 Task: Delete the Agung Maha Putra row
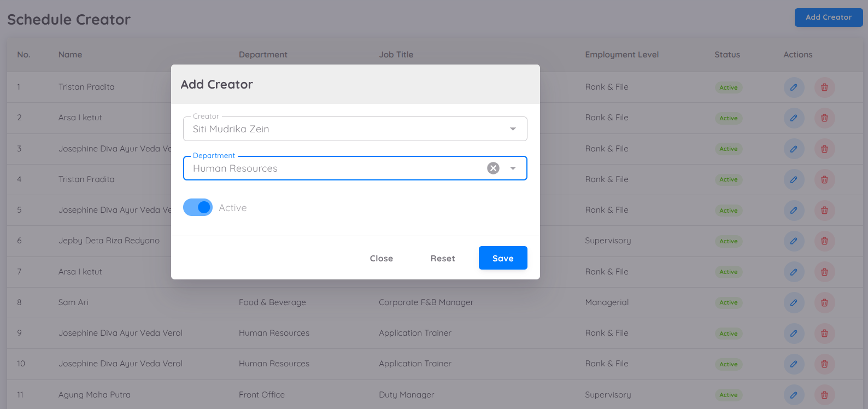(x=824, y=395)
